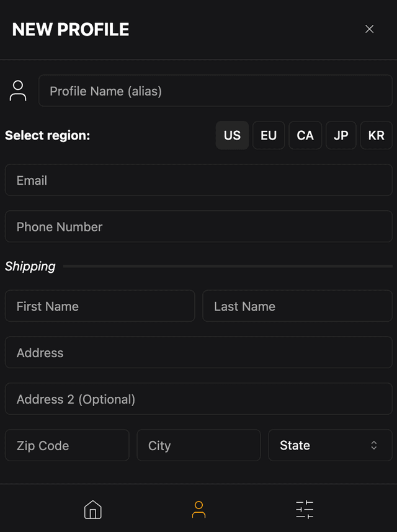Click the profile avatar icon beside alias field

[17, 91]
